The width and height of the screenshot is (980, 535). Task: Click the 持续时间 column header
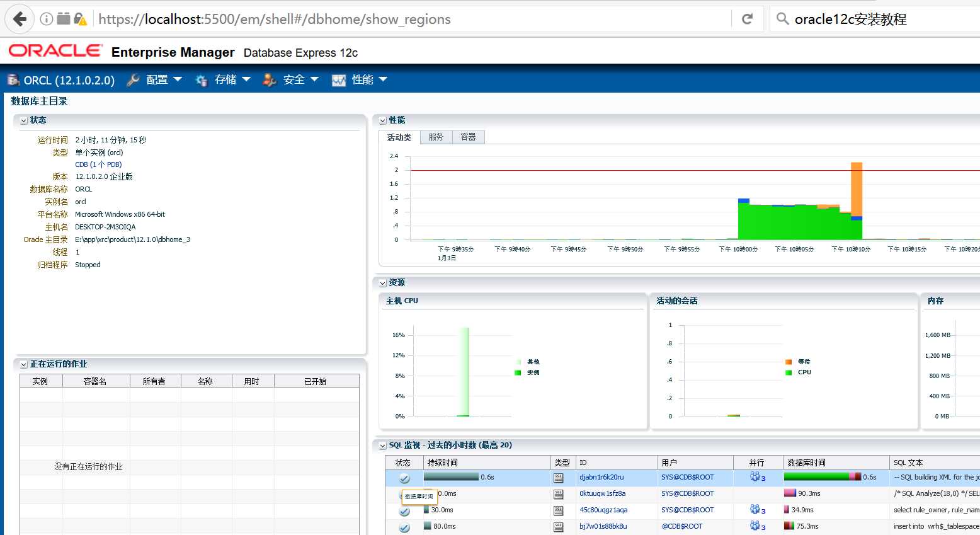[x=487, y=463]
